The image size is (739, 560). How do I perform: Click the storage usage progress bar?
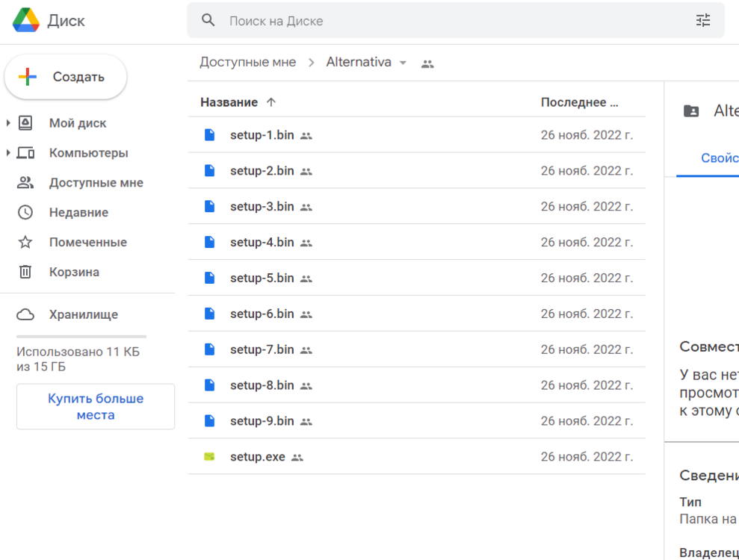click(x=81, y=337)
